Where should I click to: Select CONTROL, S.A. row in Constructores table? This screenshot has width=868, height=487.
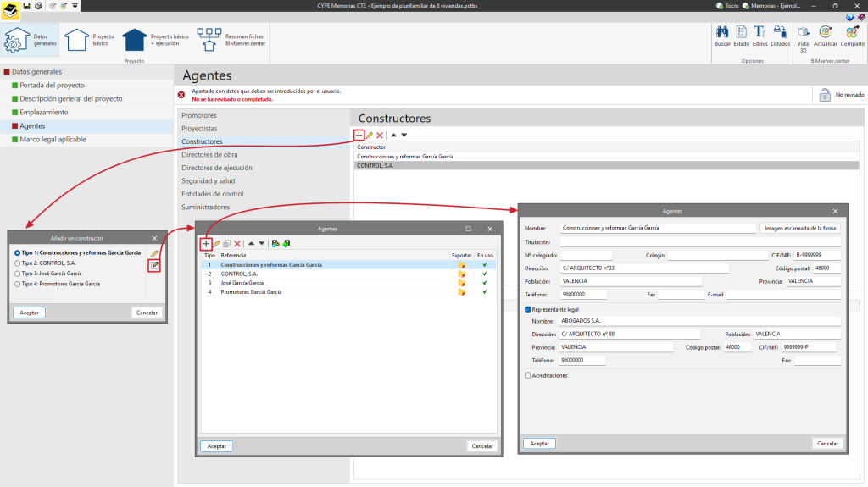(x=607, y=165)
